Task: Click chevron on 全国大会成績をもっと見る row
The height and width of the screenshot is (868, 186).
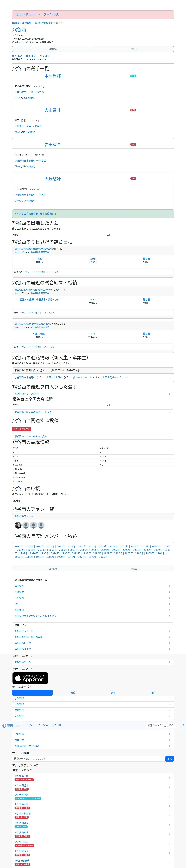Action: [x=169, y=412]
